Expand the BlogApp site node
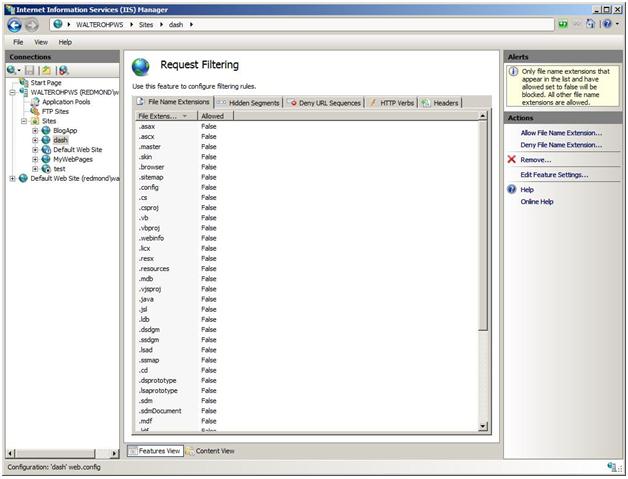Screen dimensions: 628x479 (x=35, y=131)
